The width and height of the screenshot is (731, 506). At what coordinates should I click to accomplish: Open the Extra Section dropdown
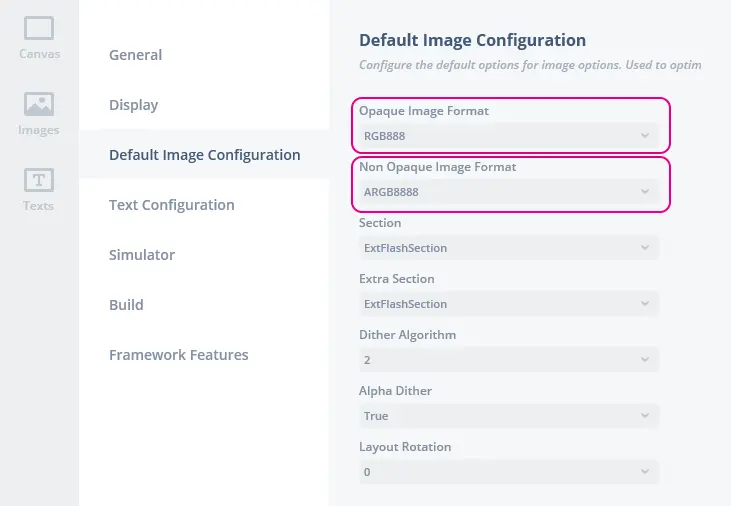[x=507, y=304]
